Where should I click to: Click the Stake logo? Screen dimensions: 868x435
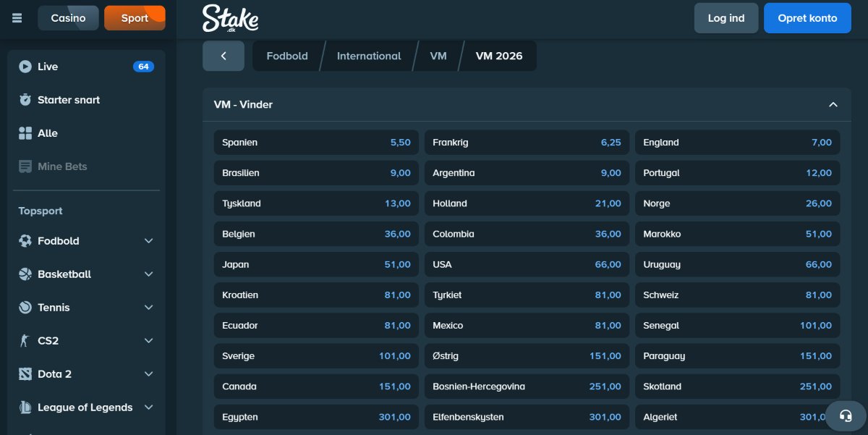(230, 18)
